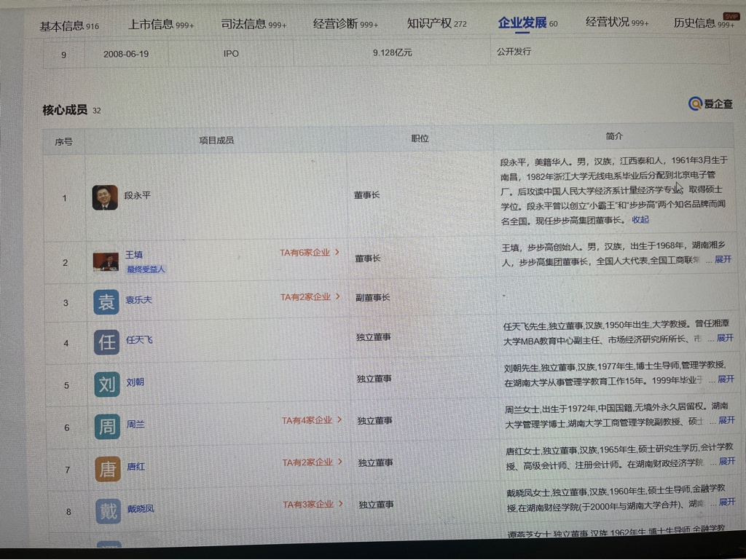Click the 唐 avatar icon

[x=108, y=469]
